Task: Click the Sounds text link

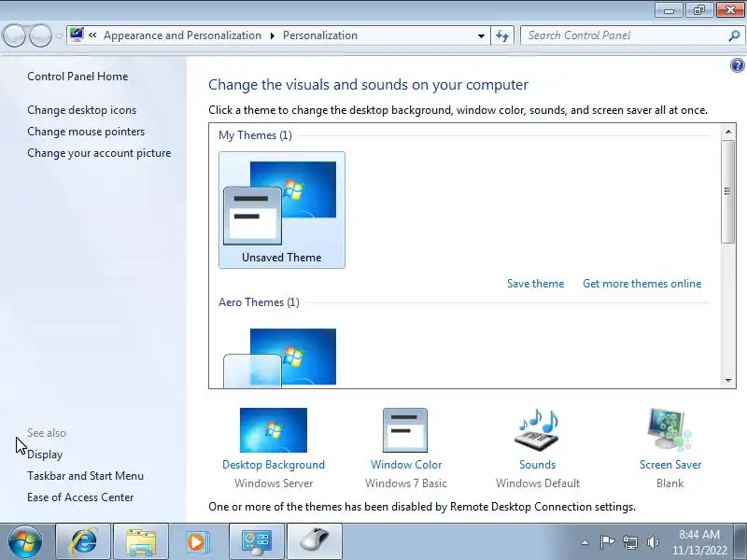Action: coord(538,464)
